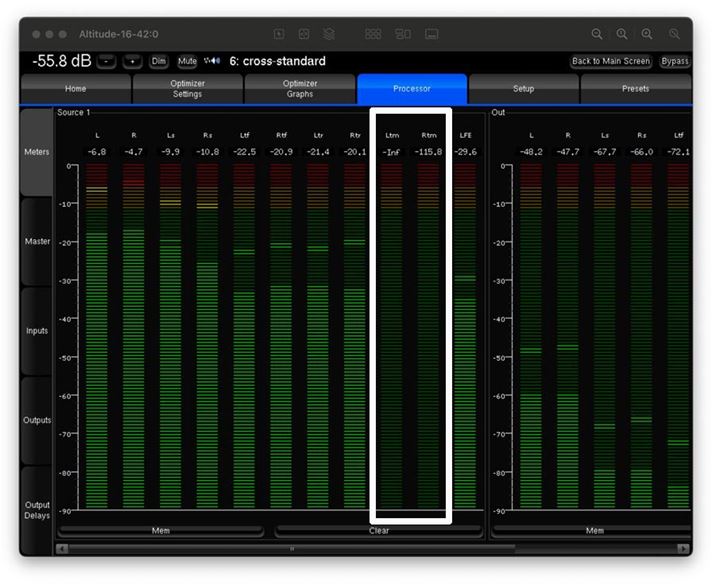The height and width of the screenshot is (584, 715).
Task: Toggle the Dim button
Action: [x=159, y=61]
